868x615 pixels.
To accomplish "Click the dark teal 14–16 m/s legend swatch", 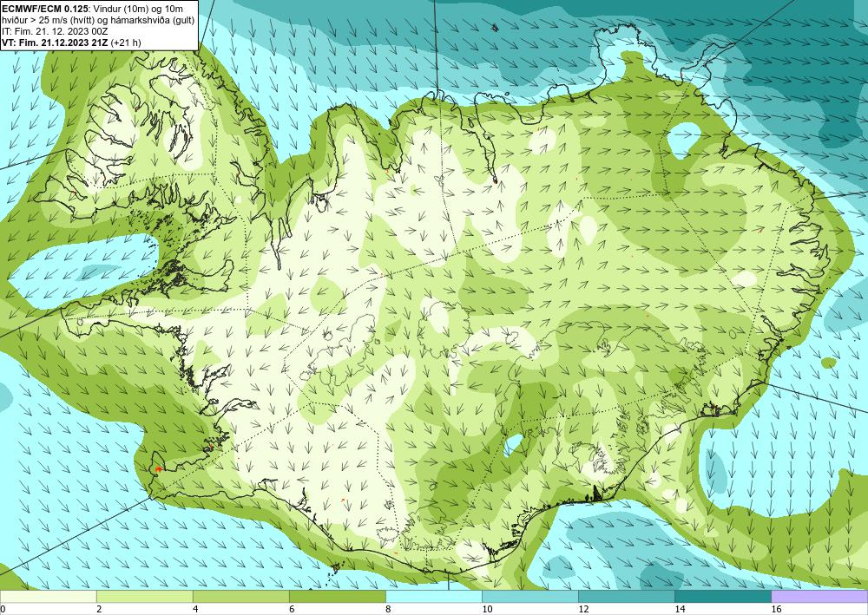I will click(x=722, y=596).
